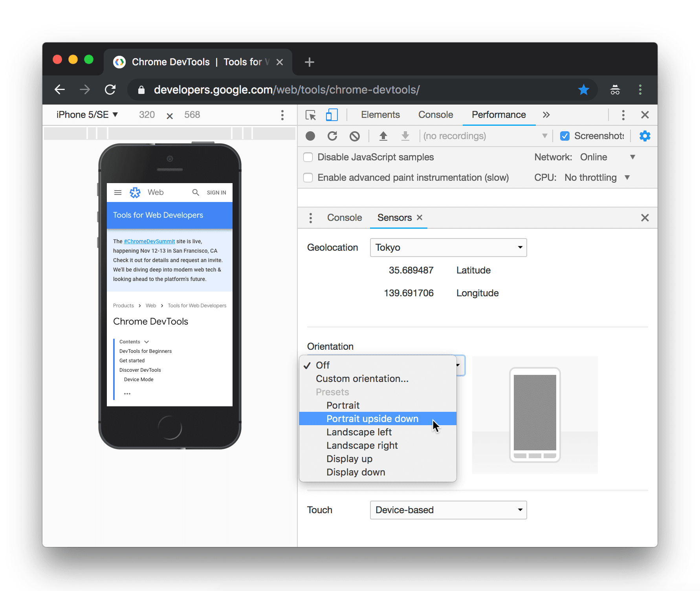Open the Touch Device-based dropdown

(x=448, y=510)
